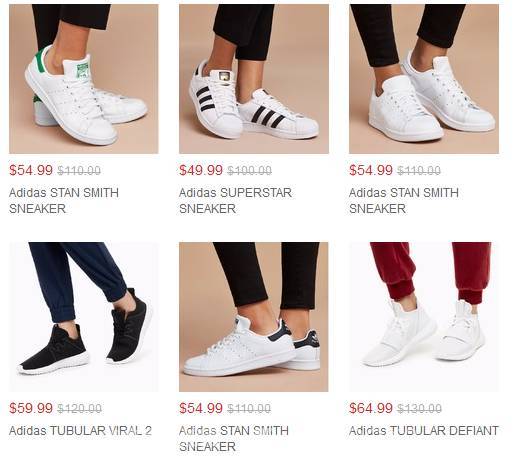The height and width of the screenshot is (458, 518).
Task: Open the black-striped Superstar sneaker photo
Action: (x=254, y=79)
